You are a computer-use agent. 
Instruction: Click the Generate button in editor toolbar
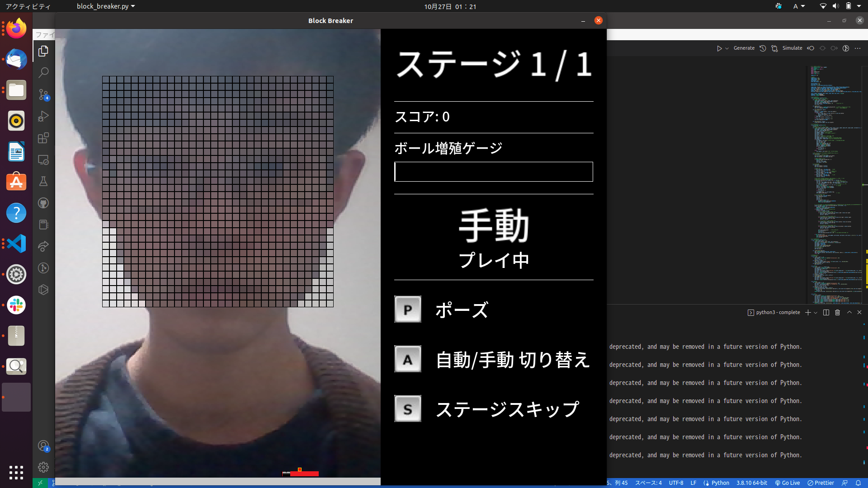pos(744,48)
